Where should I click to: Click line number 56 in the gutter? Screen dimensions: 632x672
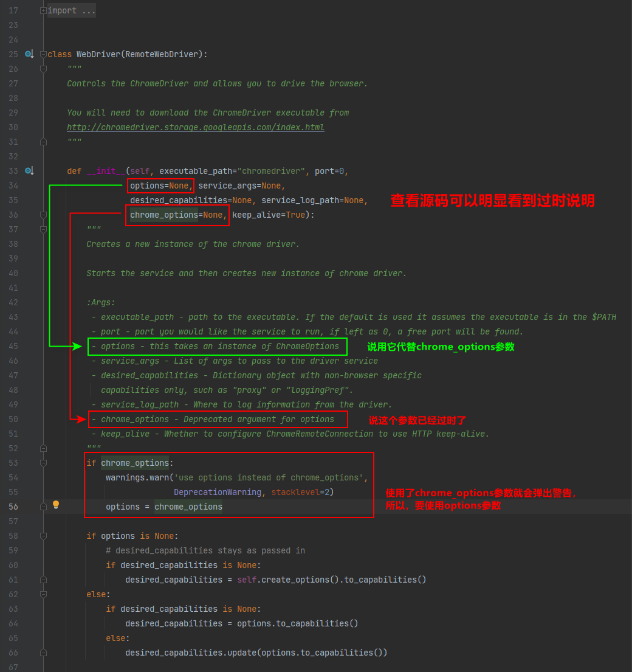point(13,505)
